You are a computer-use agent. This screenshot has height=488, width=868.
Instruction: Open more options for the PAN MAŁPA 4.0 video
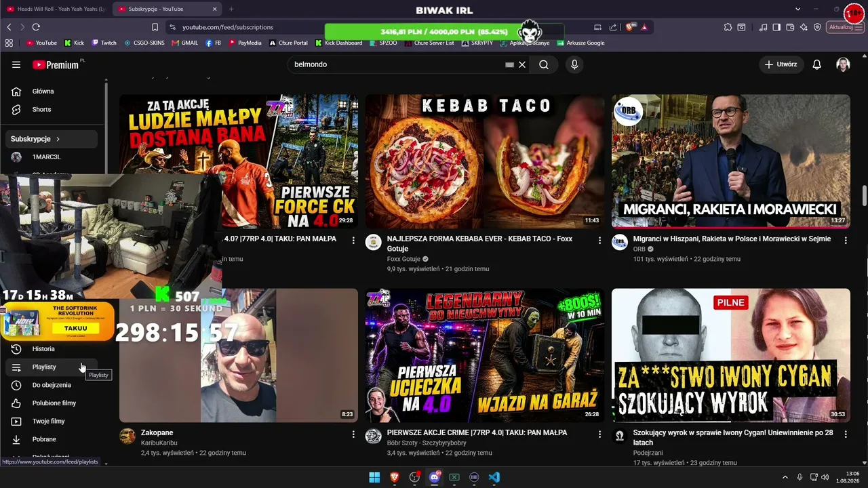(353, 240)
